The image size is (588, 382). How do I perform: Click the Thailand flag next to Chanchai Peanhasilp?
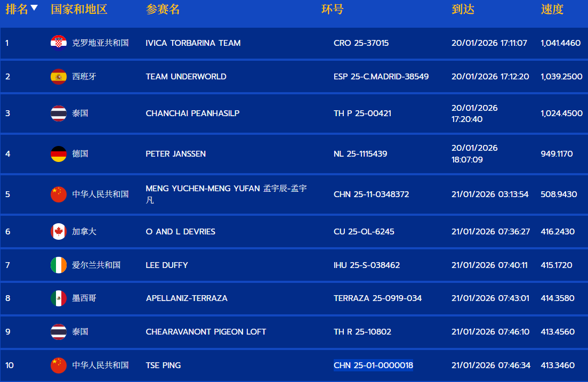click(x=59, y=113)
